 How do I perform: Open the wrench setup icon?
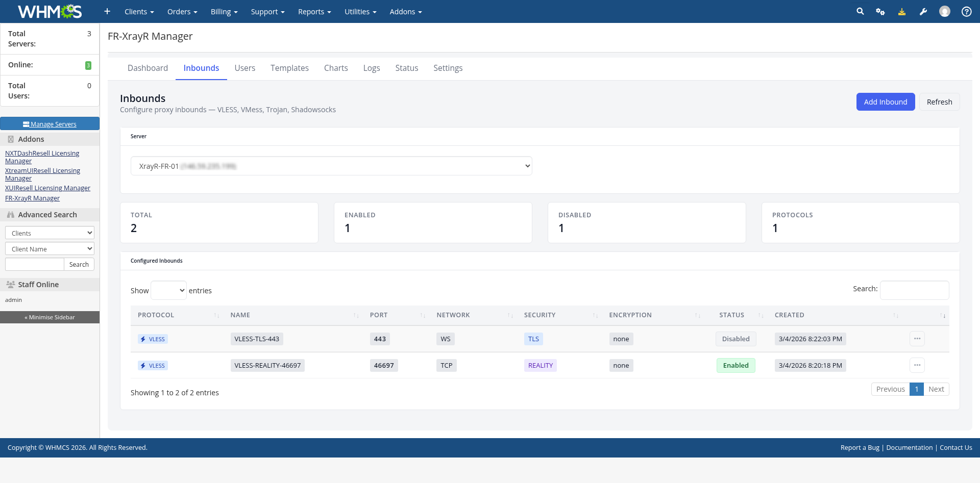tap(923, 11)
